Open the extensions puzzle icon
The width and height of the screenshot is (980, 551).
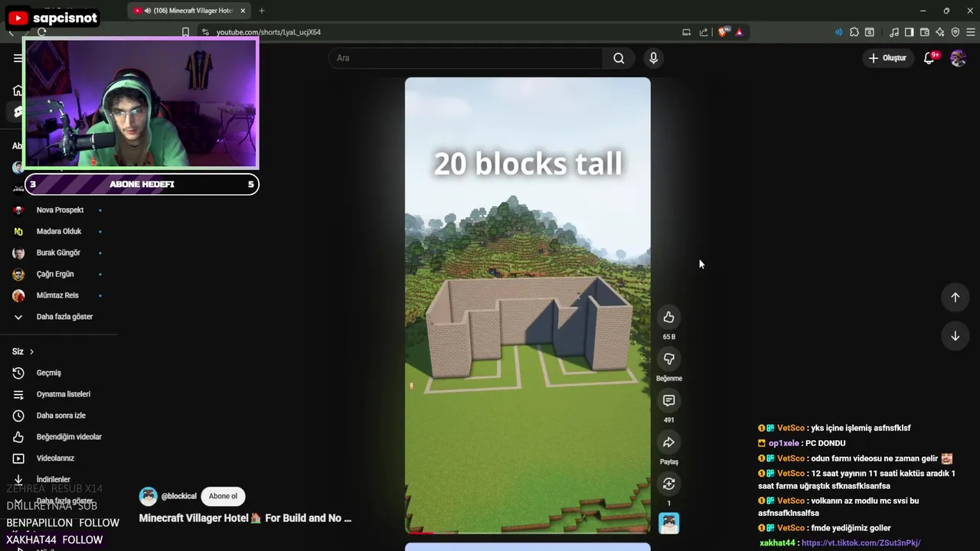tap(854, 32)
